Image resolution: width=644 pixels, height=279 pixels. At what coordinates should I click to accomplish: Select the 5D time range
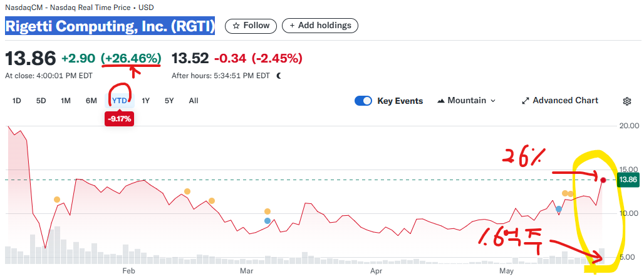(x=41, y=101)
